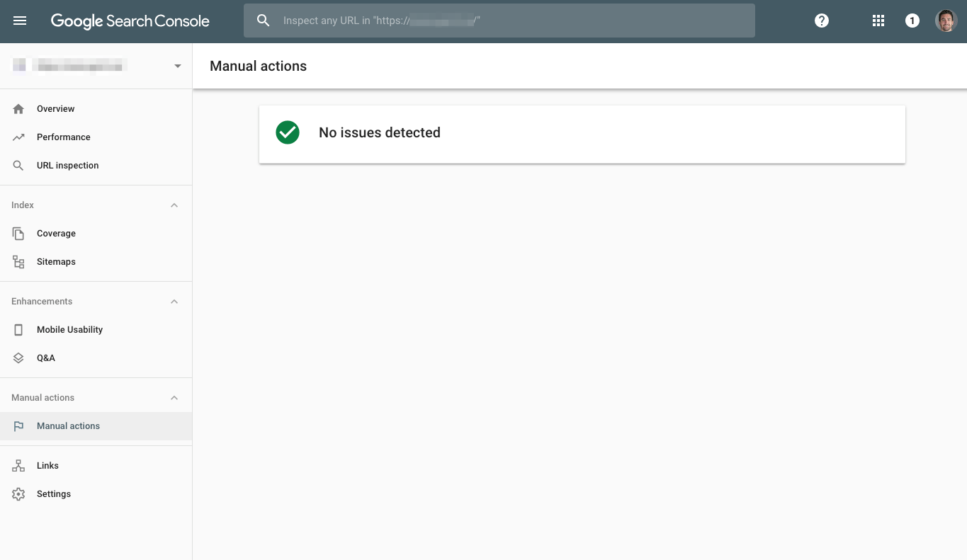Click the Performance trend icon

(18, 137)
